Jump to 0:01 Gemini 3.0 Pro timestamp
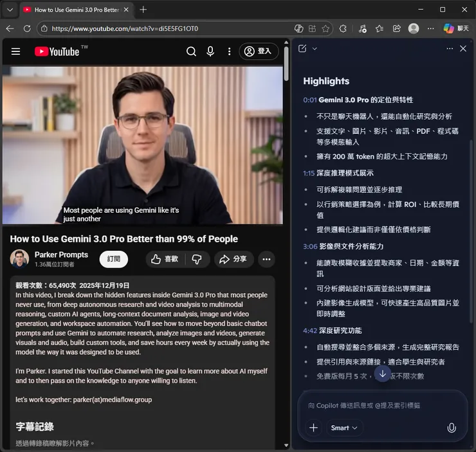 (310, 100)
